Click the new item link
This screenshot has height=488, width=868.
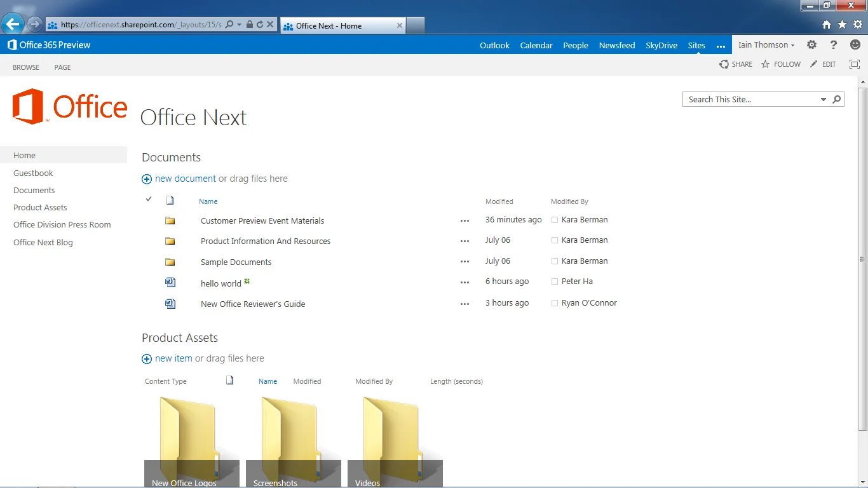tap(173, 358)
